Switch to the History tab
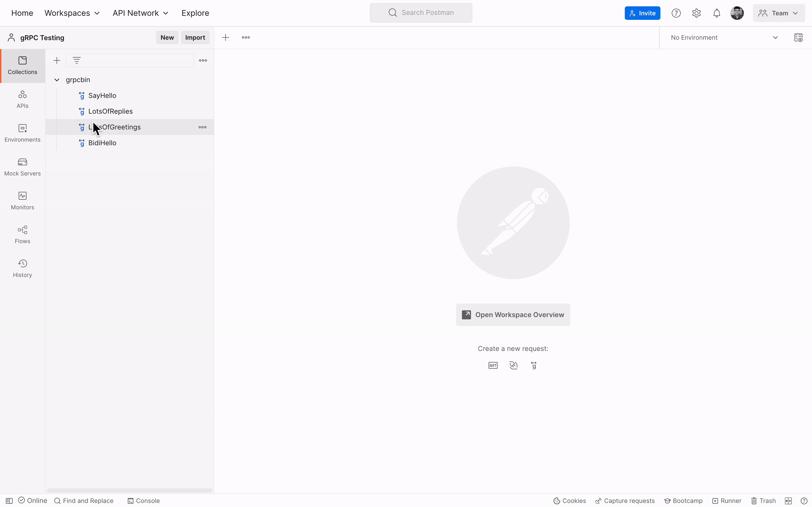Screen dimensions: 812x507 [23, 268]
